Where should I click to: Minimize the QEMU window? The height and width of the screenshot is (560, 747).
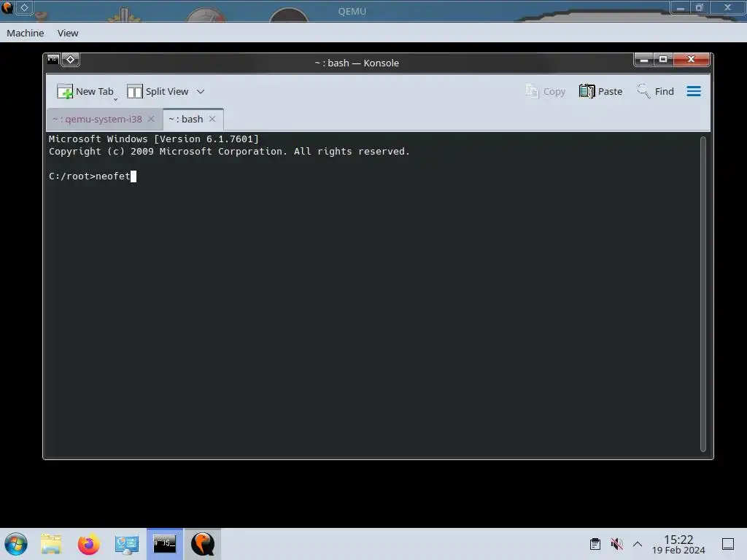pyautogui.click(x=681, y=7)
